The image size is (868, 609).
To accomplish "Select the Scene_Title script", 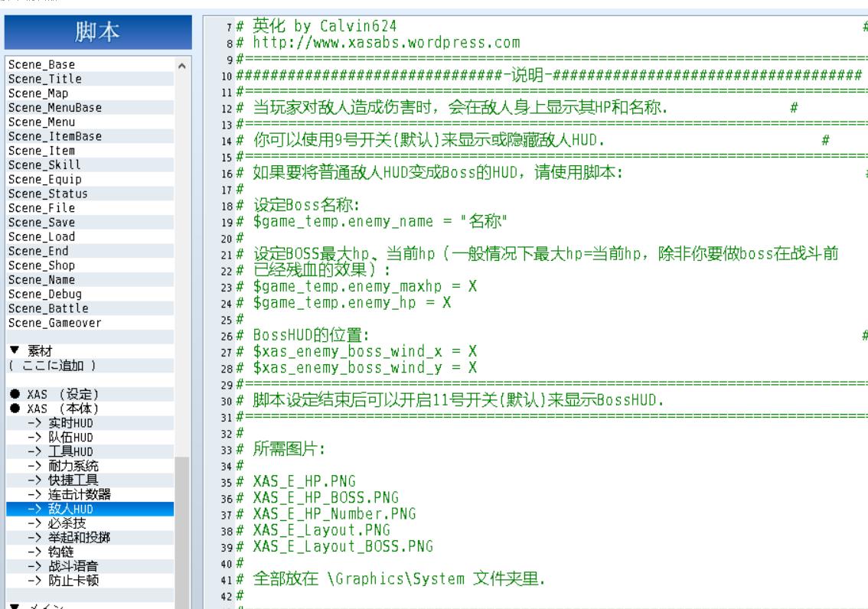I will pyautogui.click(x=90, y=79).
